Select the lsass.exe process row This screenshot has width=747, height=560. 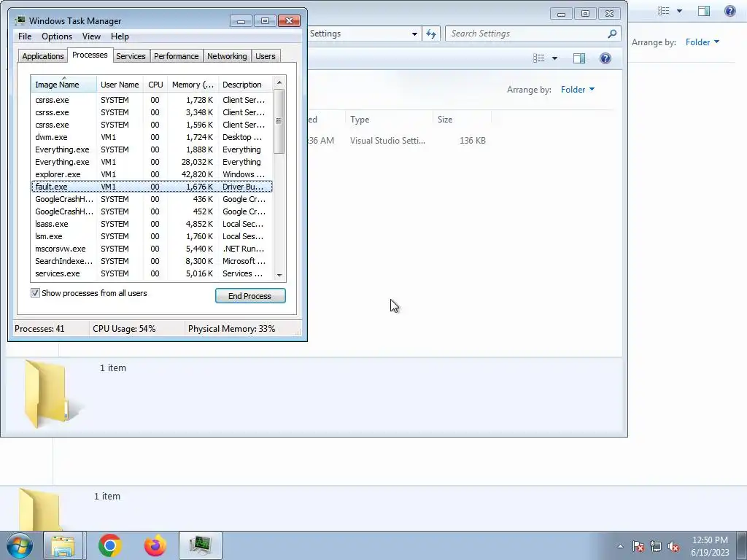point(152,224)
